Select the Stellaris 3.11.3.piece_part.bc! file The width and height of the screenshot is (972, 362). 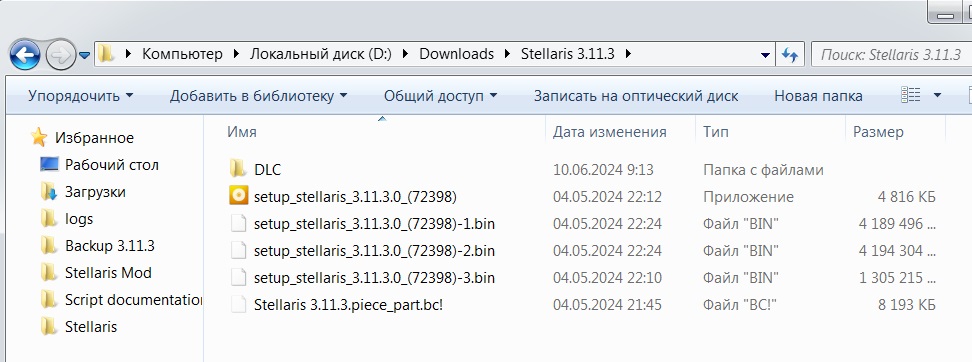pyautogui.click(x=348, y=304)
